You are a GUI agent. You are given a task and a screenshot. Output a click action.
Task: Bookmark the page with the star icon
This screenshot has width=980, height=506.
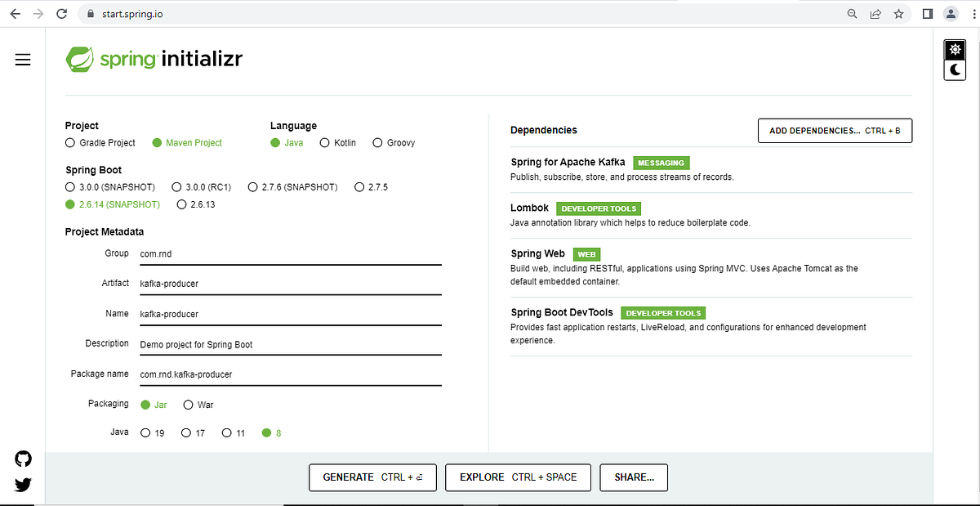(x=898, y=13)
